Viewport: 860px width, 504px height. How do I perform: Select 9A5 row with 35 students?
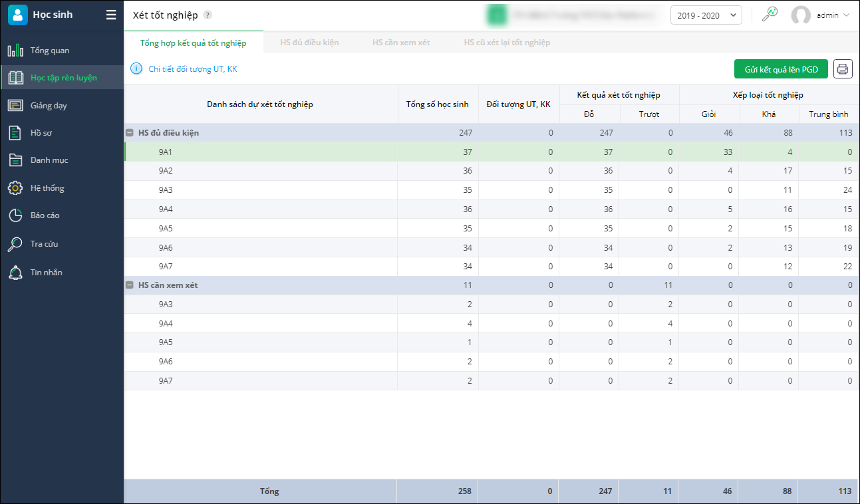pos(492,229)
